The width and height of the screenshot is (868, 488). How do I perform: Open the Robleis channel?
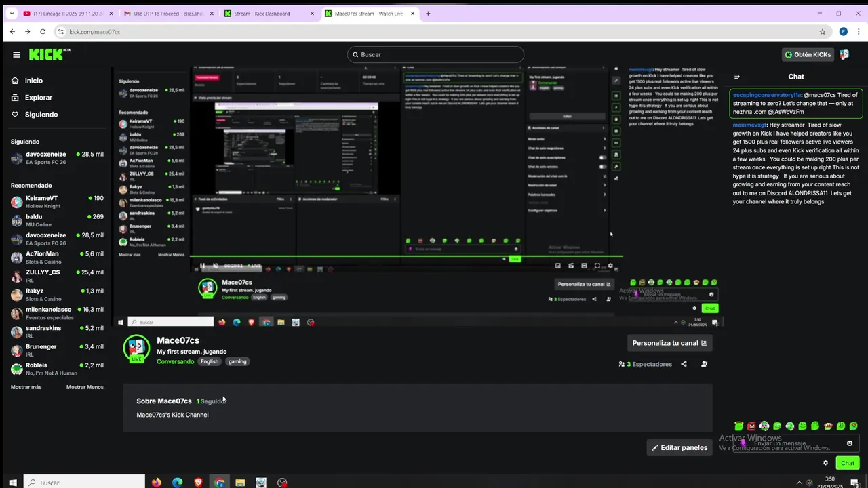(57, 369)
